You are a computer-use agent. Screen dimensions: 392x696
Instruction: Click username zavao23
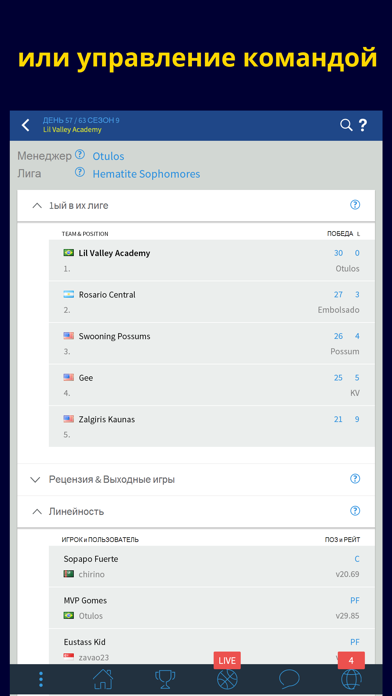click(94, 657)
